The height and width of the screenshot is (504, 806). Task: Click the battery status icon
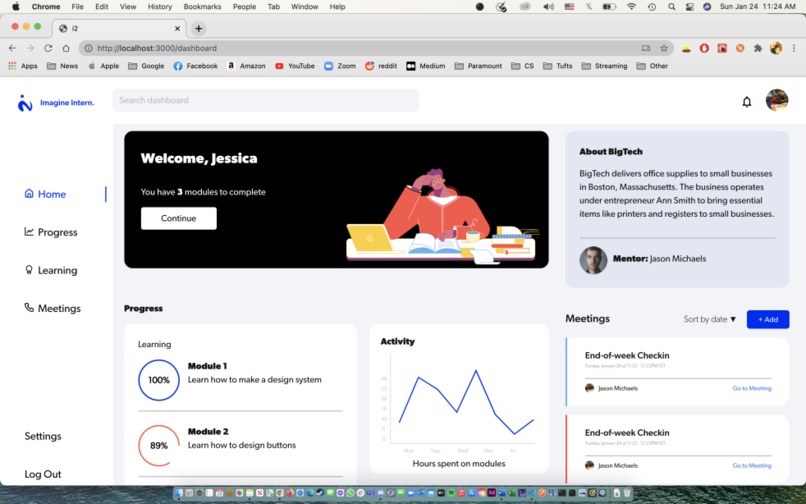[x=609, y=7]
